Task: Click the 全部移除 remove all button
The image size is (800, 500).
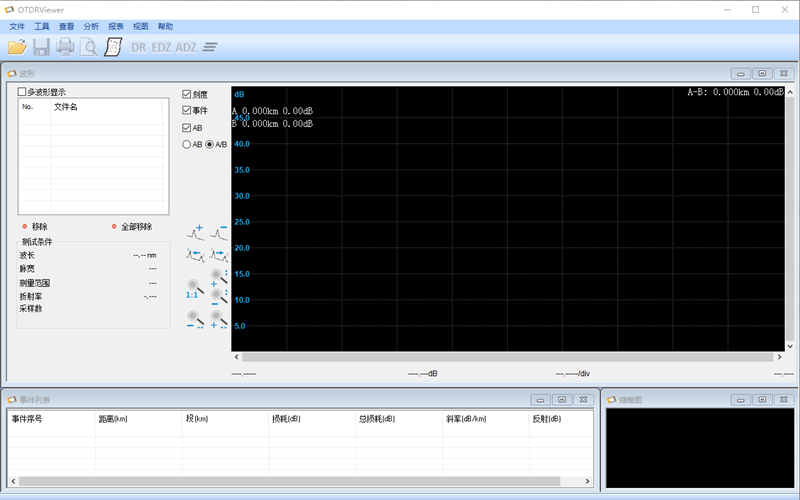Action: [x=132, y=227]
